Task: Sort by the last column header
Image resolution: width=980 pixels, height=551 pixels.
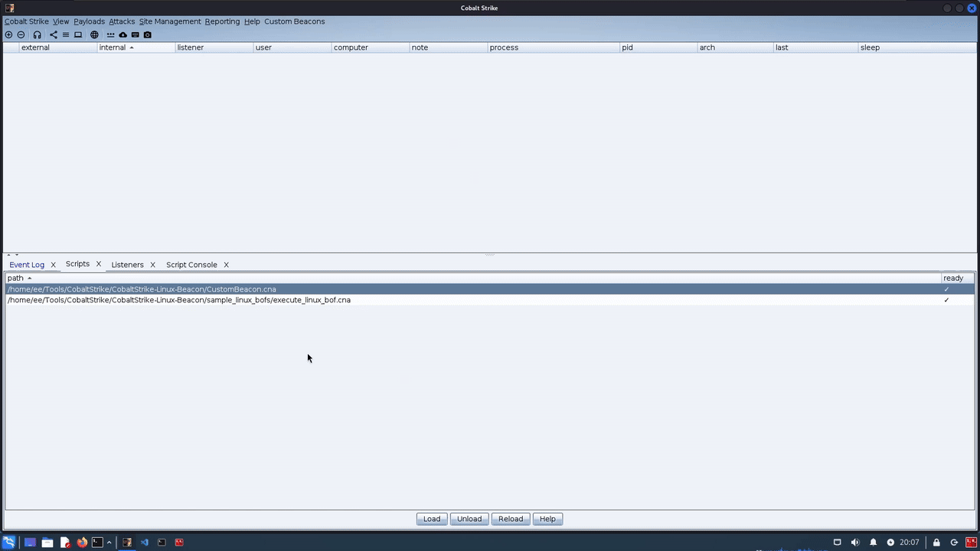Action: [x=816, y=47]
